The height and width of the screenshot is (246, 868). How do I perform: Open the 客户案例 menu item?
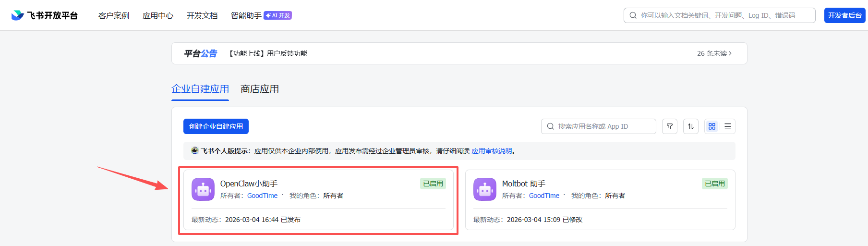pos(114,15)
